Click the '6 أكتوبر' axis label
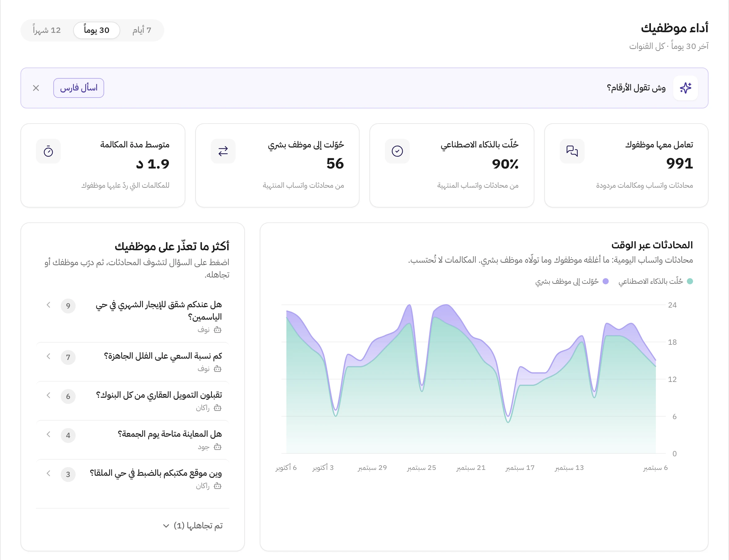This screenshot has width=729, height=560. point(286,468)
